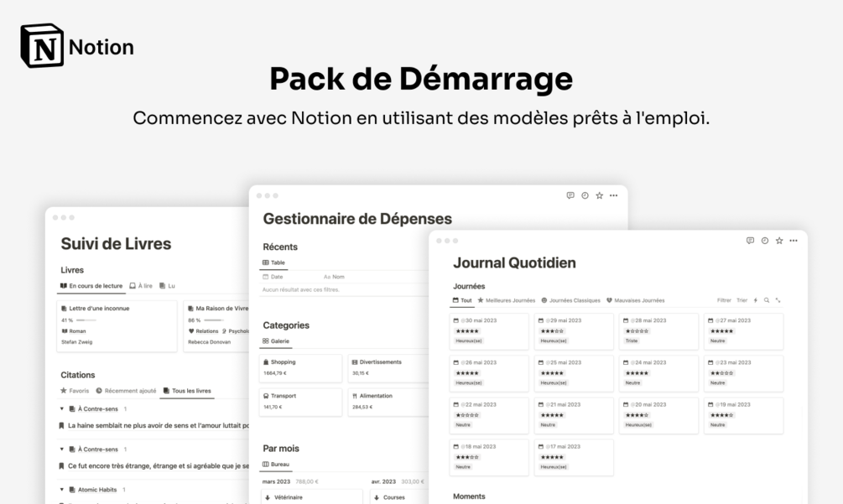Click the Trier button in Journées
The height and width of the screenshot is (504, 843).
pyautogui.click(x=742, y=300)
